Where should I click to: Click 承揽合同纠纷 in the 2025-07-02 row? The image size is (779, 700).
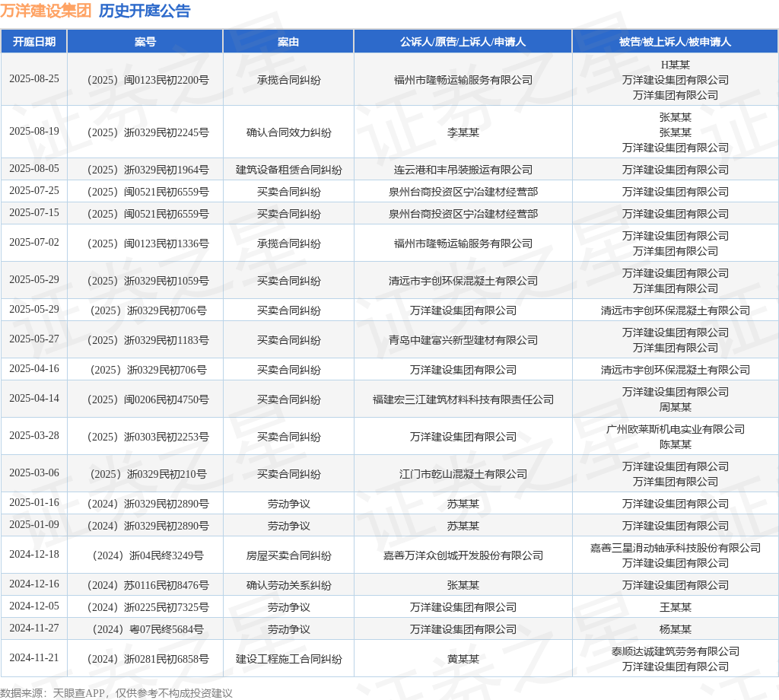click(288, 243)
